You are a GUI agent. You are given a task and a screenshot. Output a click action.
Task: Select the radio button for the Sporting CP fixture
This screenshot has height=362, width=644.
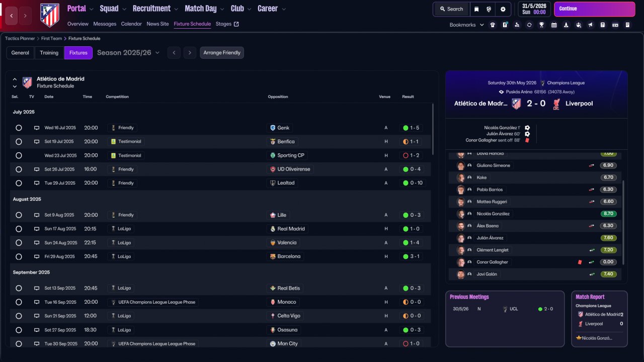coord(19,155)
